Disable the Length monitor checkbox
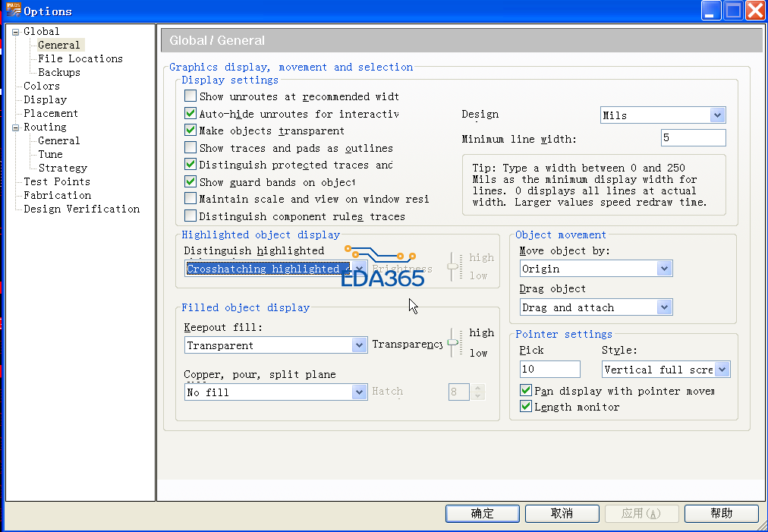 [x=525, y=407]
